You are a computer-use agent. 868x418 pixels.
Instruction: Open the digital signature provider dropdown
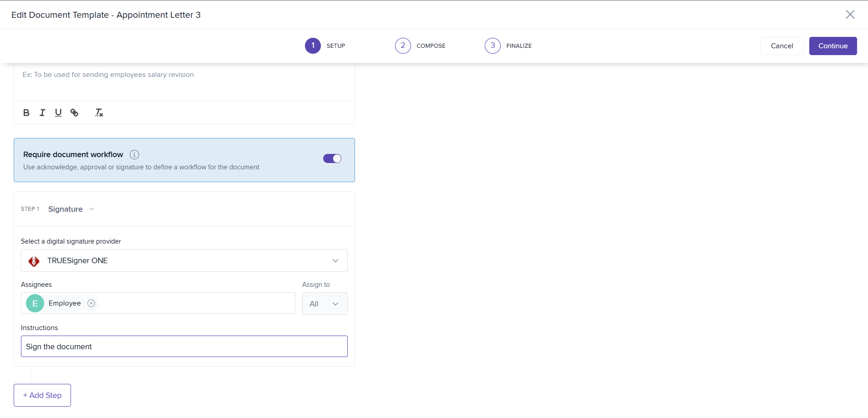click(x=184, y=260)
